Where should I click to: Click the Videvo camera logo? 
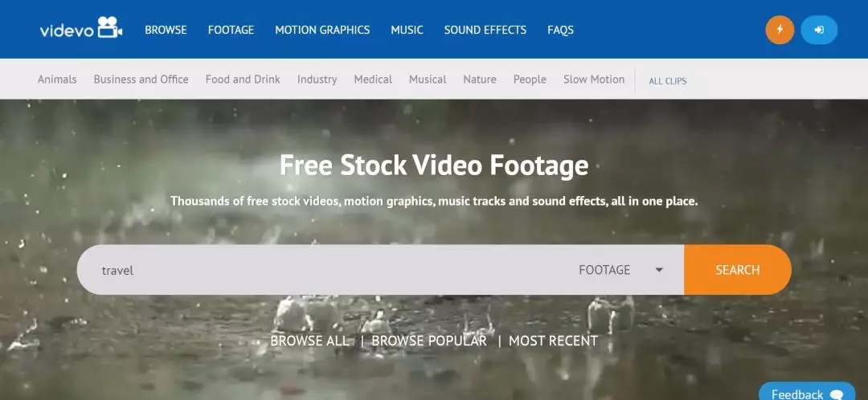click(x=81, y=29)
